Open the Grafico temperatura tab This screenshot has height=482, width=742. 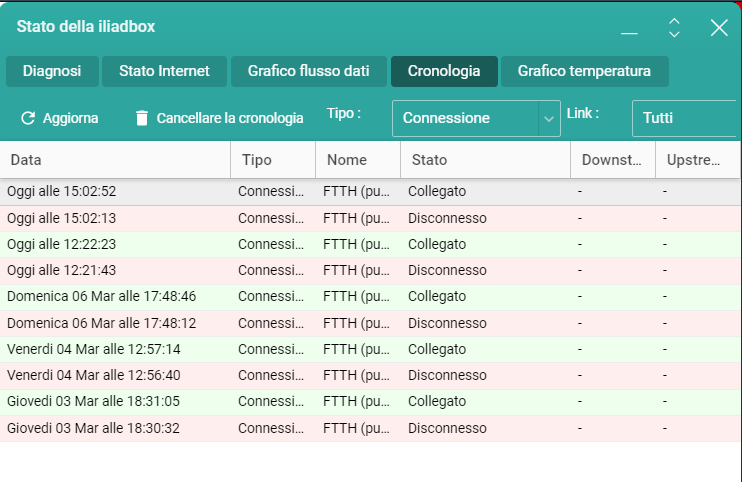click(x=584, y=71)
